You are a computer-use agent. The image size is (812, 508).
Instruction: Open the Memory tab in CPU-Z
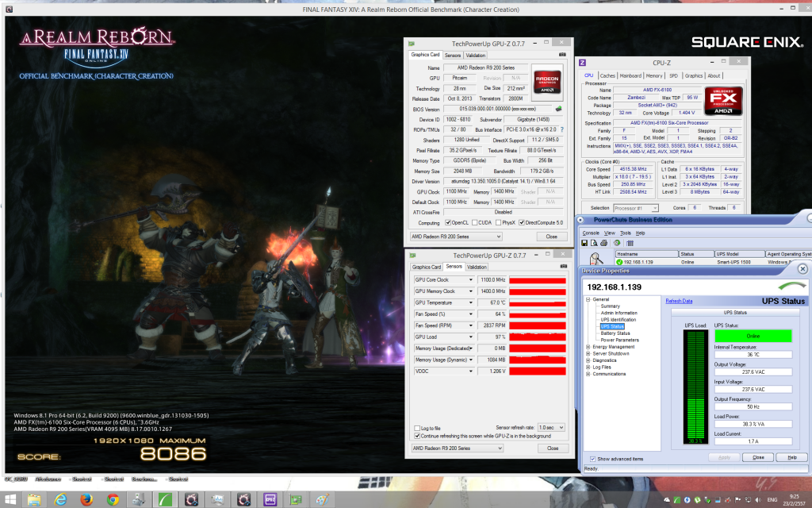coord(654,75)
